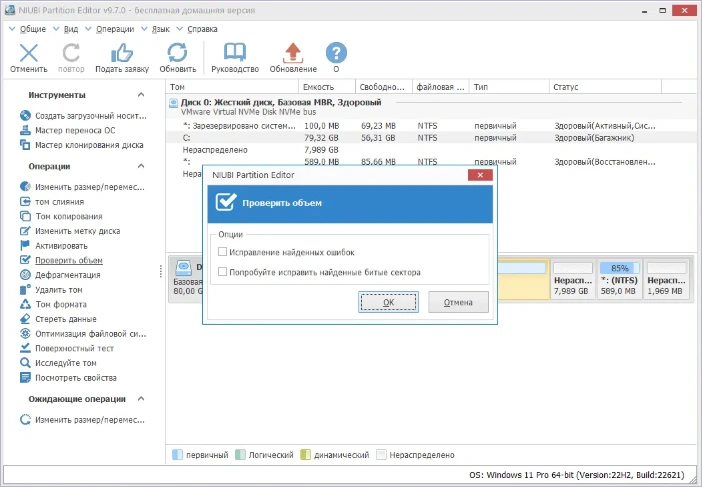Click the Обновление upload arrow icon
Screen dimensions: 702x487
coord(293,53)
